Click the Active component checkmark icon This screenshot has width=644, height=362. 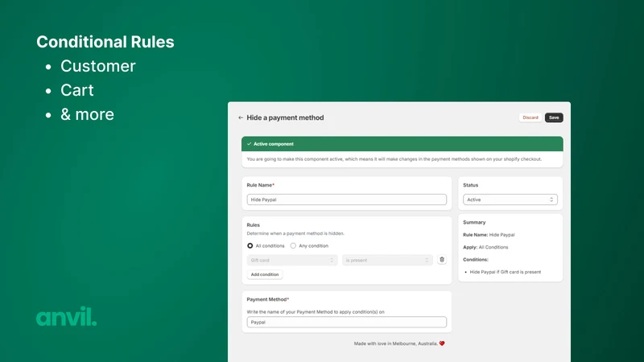tap(249, 144)
